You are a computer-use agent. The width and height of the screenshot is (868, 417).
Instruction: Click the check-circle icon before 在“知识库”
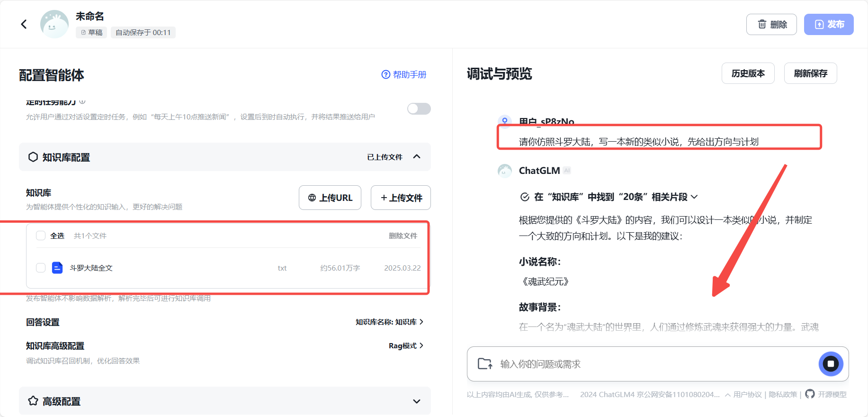[x=525, y=197]
